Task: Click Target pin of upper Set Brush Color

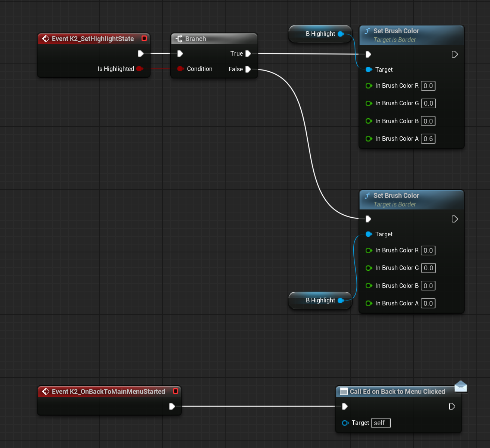Action: (x=369, y=69)
